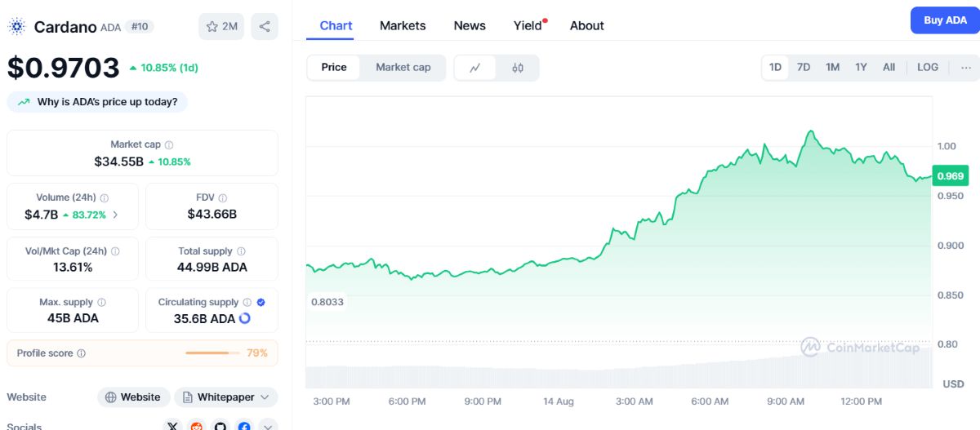Click the Cardano logo icon
Screen dimensions: 980x430
click(x=16, y=27)
